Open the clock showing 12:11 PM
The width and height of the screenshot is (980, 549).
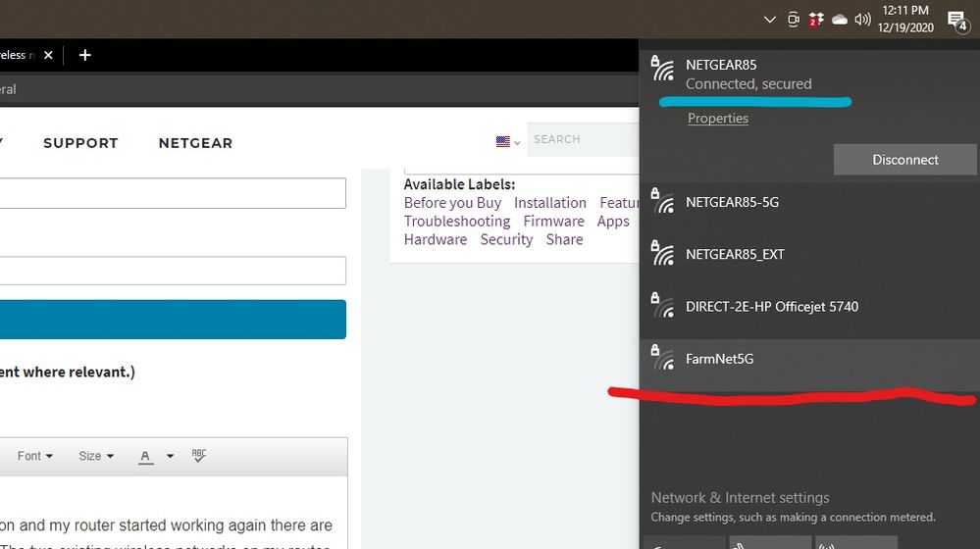905,19
